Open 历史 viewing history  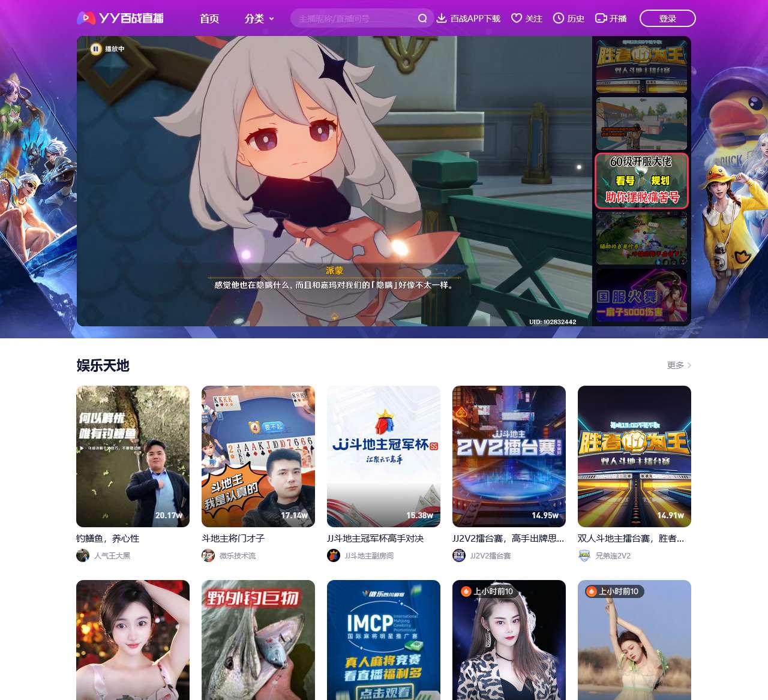(x=568, y=19)
